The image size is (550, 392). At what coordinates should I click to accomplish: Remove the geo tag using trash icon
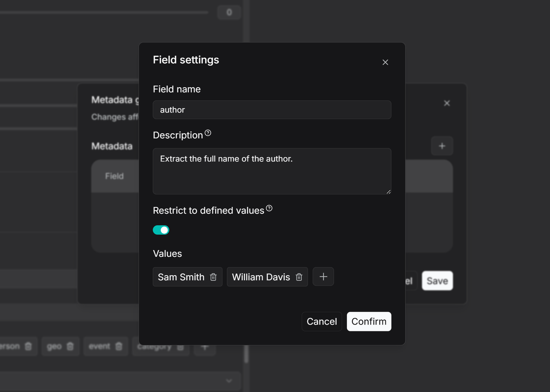70,346
